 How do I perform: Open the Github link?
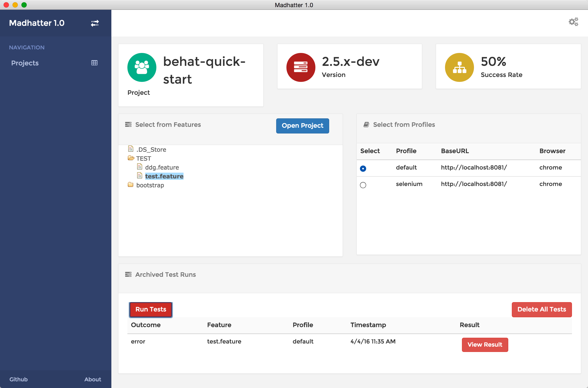tap(18, 379)
